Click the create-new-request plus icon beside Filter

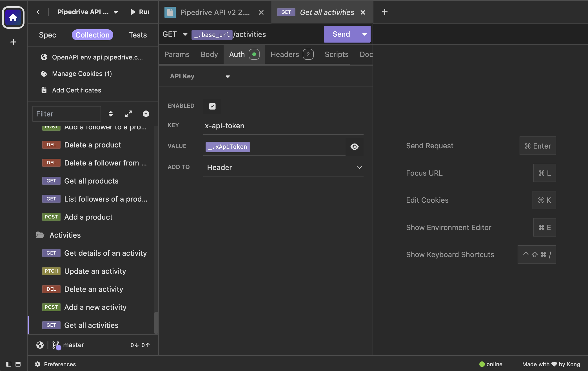tap(146, 114)
